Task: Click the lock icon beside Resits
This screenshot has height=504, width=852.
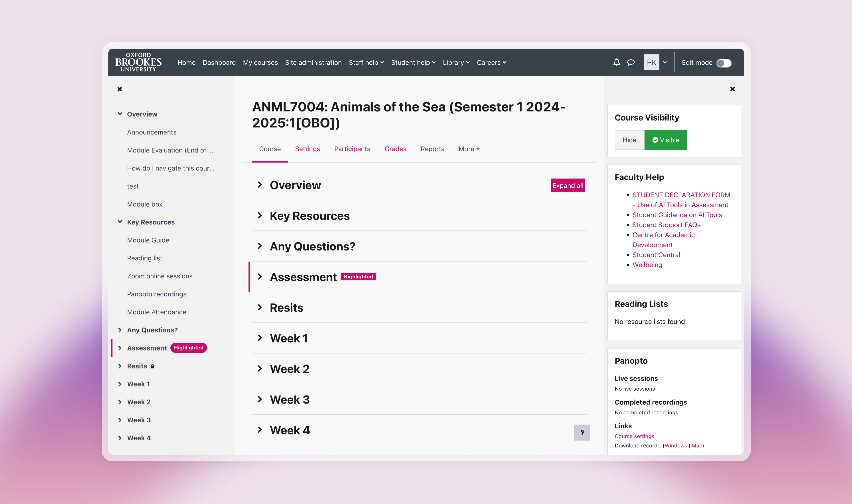Action: pos(152,366)
